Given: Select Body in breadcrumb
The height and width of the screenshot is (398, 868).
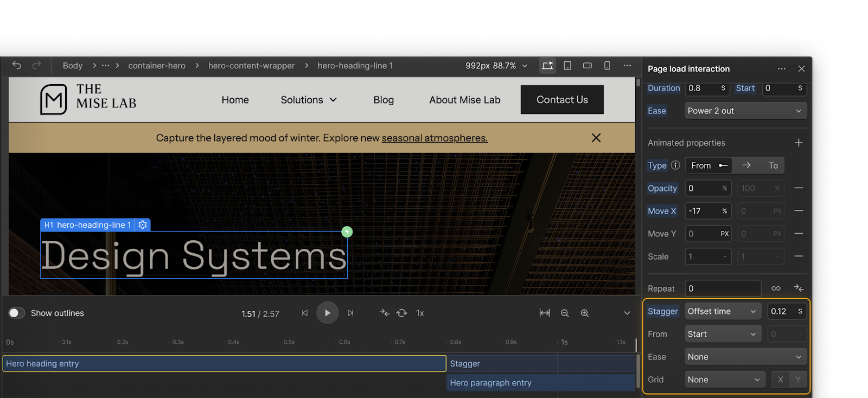Looking at the screenshot, I should [73, 66].
